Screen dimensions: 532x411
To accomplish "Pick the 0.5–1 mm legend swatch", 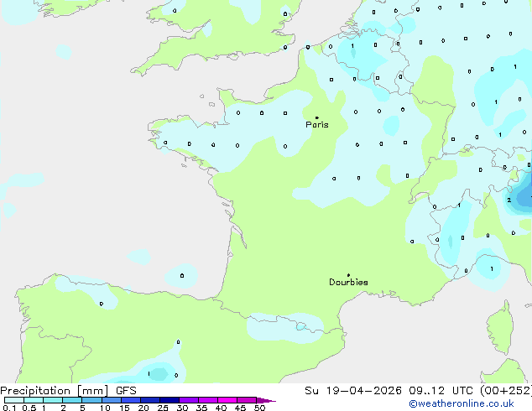I will [x=34, y=400].
